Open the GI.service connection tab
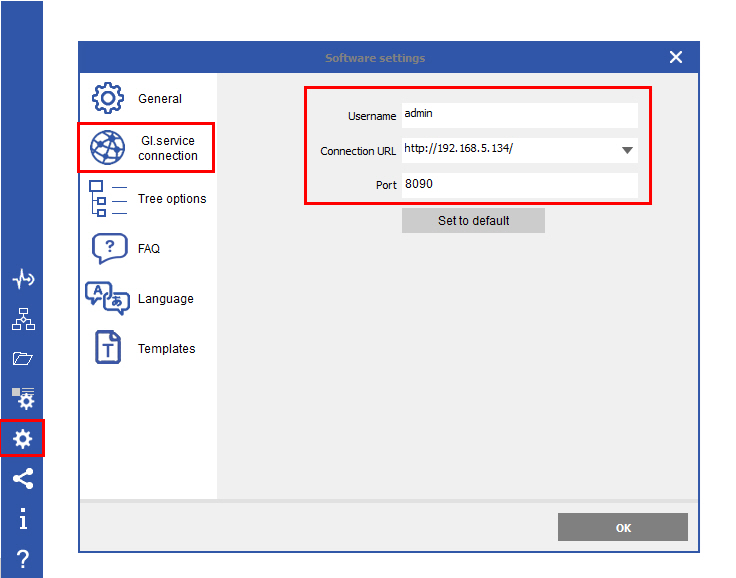Image resolution: width=736 pixels, height=578 pixels. pyautogui.click(x=146, y=148)
